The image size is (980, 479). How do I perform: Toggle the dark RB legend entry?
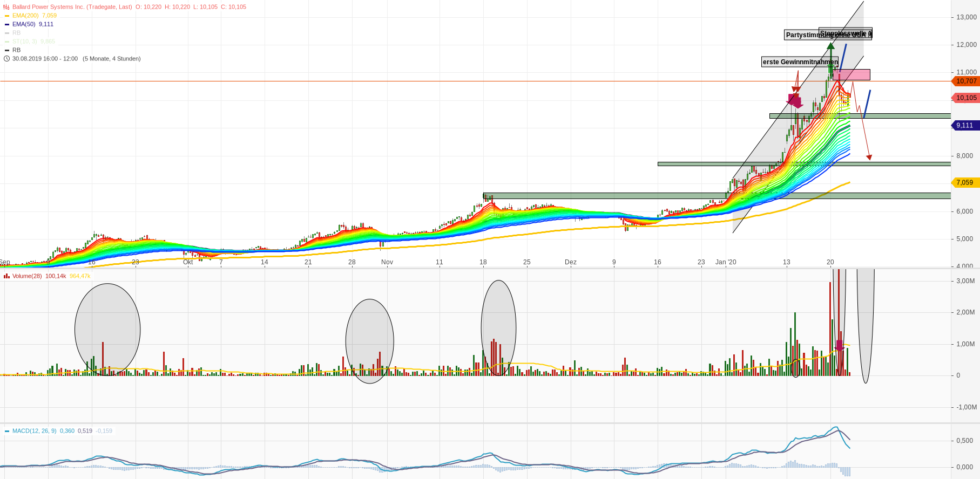coord(16,50)
